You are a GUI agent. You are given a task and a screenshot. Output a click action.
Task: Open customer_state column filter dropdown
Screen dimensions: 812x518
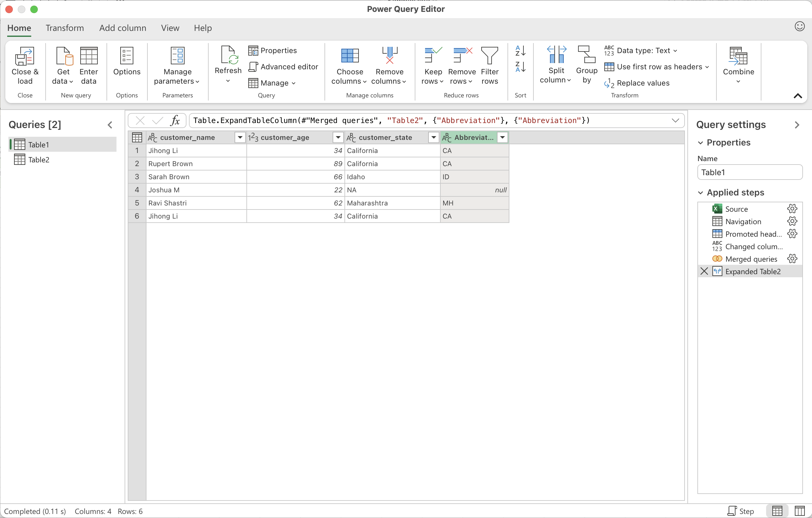point(434,138)
